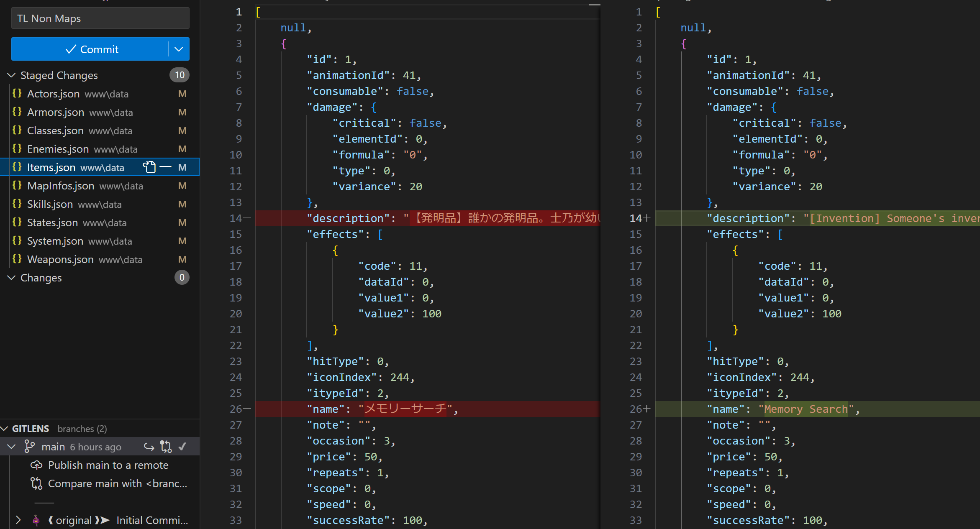
Task: Click the checkmark icon on main branch row
Action: coord(182,447)
